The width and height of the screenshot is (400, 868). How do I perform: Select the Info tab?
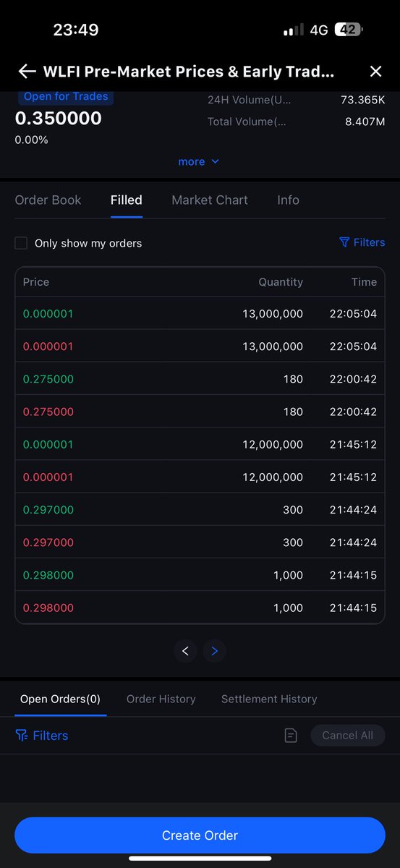[x=288, y=200]
